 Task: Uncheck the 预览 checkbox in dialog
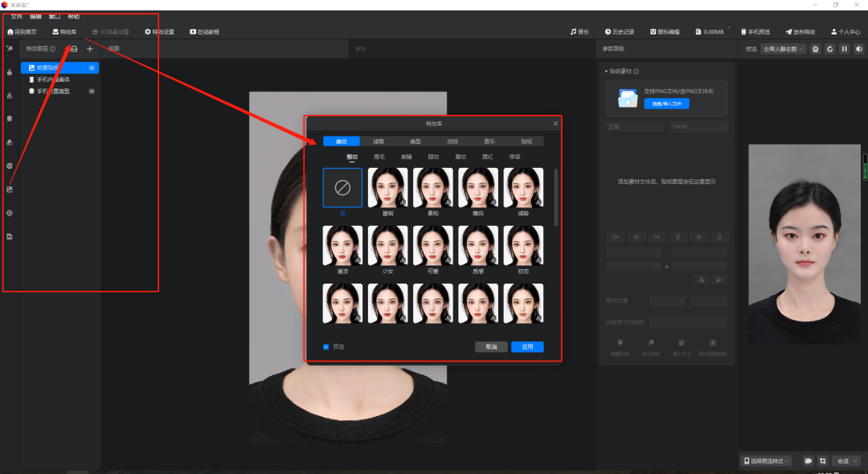326,347
